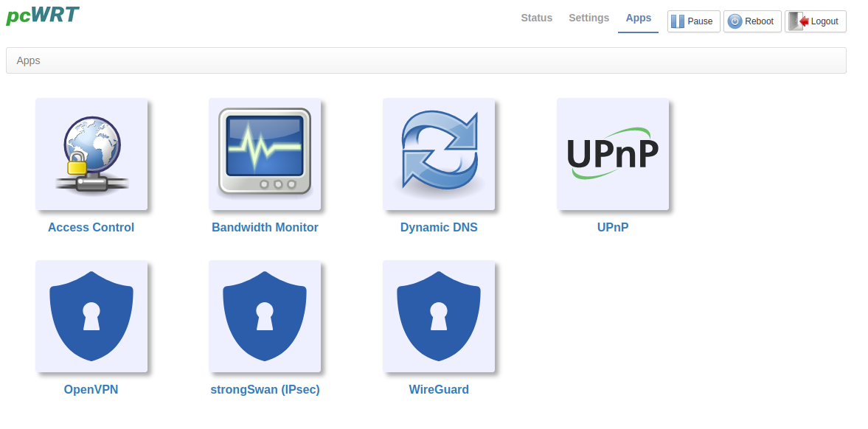The height and width of the screenshot is (429, 868).
Task: Click the Access Control text link
Action: pyautogui.click(x=91, y=228)
